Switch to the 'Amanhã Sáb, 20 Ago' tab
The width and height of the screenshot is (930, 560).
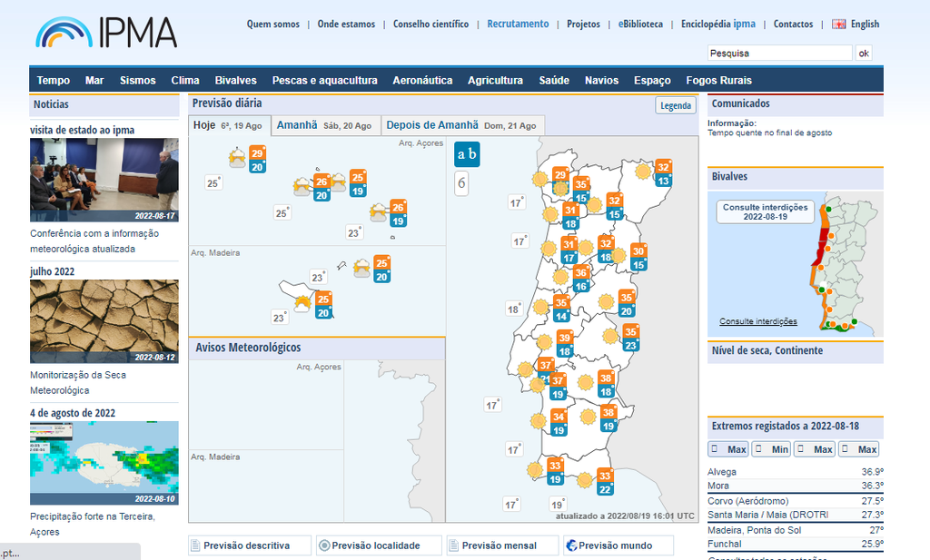(x=326, y=125)
